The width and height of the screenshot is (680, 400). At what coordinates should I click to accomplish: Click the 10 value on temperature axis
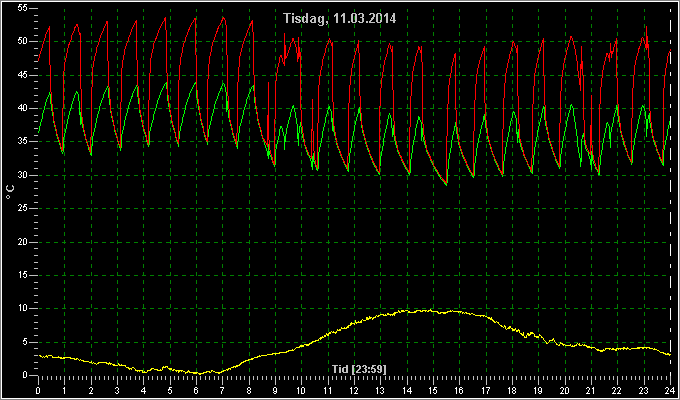(x=23, y=308)
